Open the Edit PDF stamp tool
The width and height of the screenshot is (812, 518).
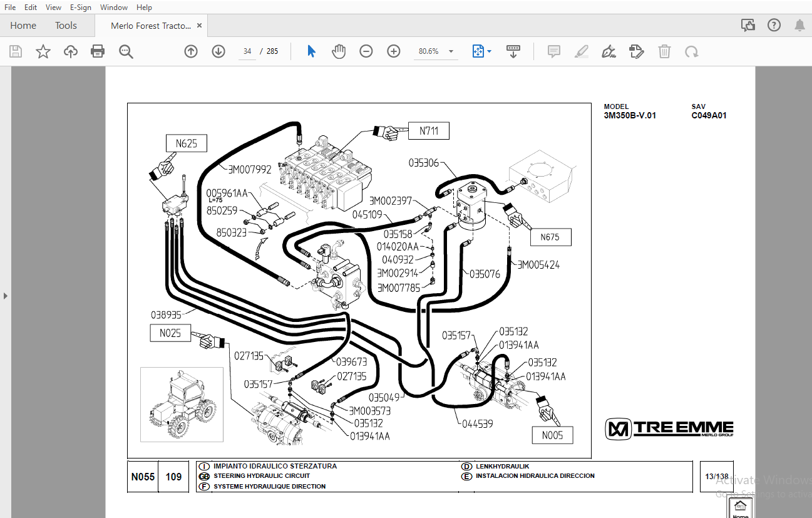click(x=637, y=51)
